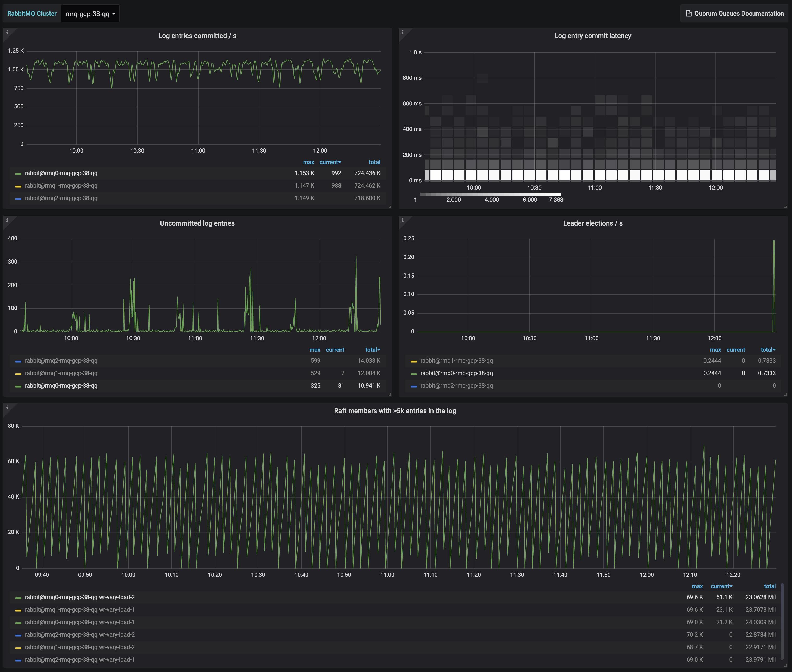The height and width of the screenshot is (672, 792).
Task: Click resize handle of Leader elections panel
Action: point(785,394)
